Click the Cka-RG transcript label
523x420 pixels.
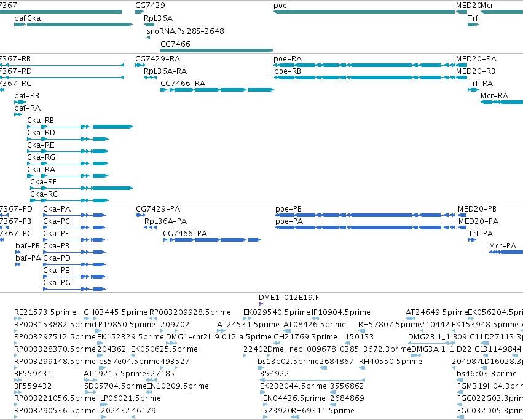coord(41,157)
